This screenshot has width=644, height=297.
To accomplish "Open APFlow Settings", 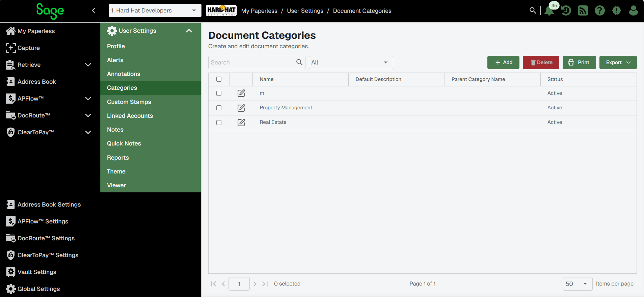I will coord(37,221).
